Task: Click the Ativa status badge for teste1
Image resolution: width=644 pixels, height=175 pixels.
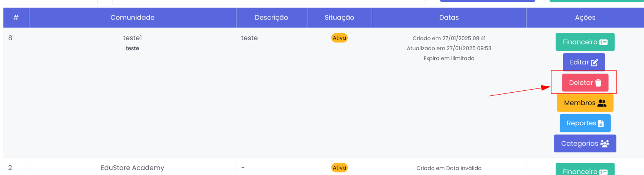Action: (339, 38)
